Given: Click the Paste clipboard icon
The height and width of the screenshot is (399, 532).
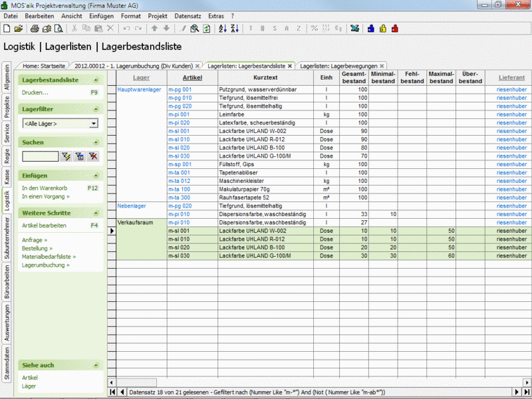Looking at the screenshot, I should [x=98, y=29].
